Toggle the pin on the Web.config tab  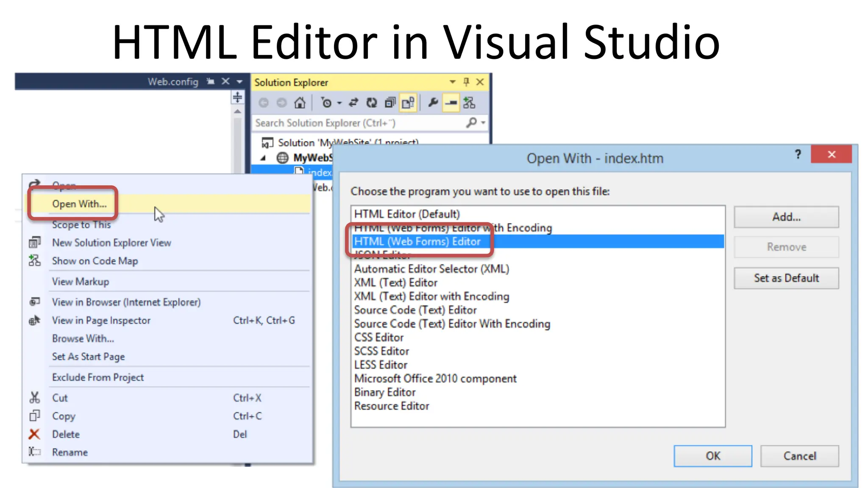210,81
